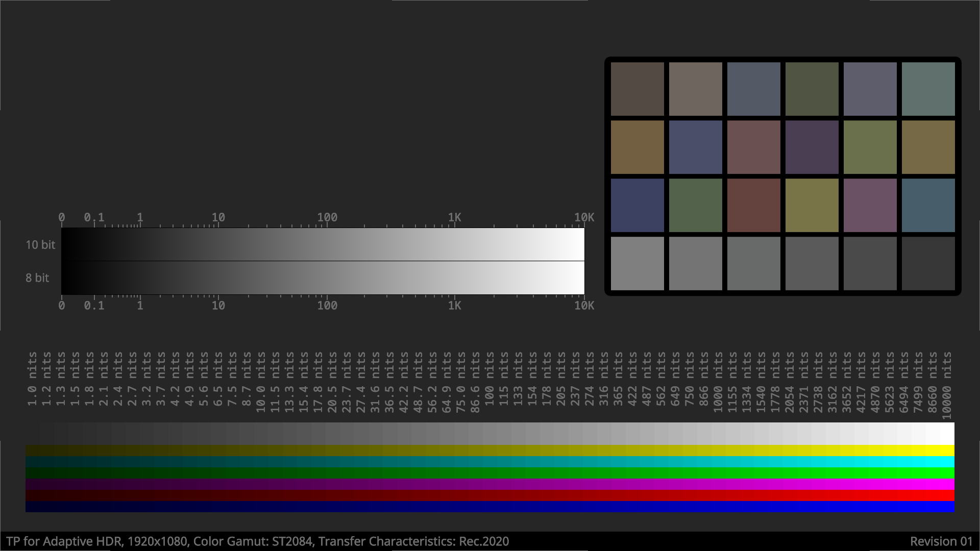Click the dark brown top-left checker patch
This screenshot has height=551, width=980.
[x=637, y=89]
